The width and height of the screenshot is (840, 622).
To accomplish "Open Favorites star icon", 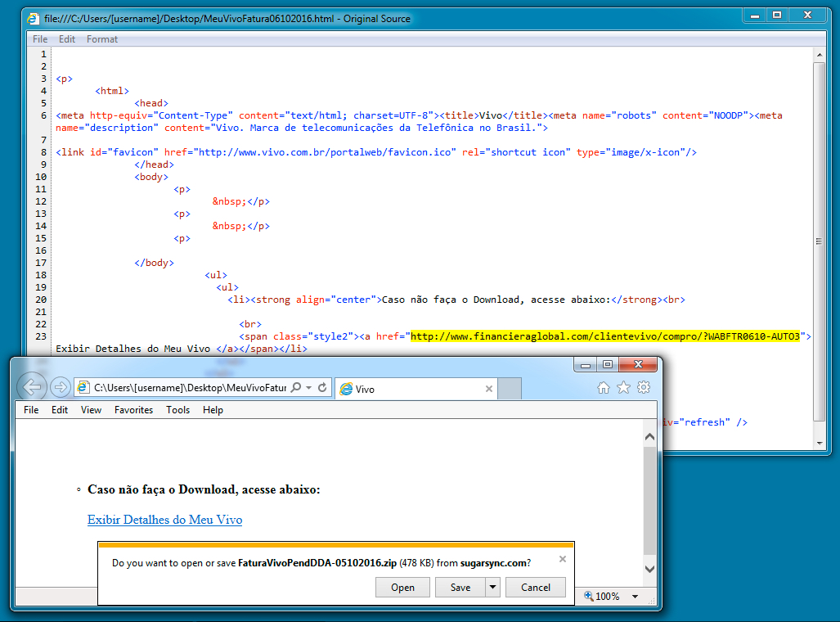I will pyautogui.click(x=623, y=388).
